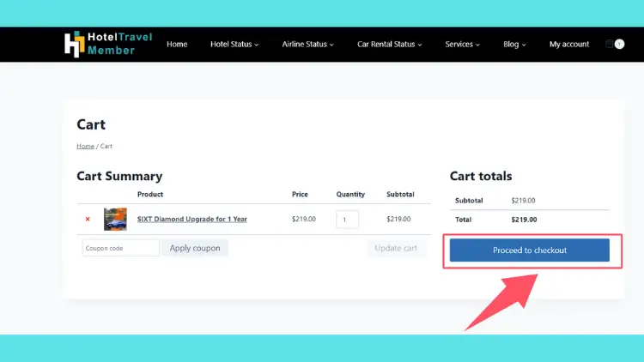This screenshot has width=644, height=362.
Task: Click the Coupon code input field
Action: [121, 248]
